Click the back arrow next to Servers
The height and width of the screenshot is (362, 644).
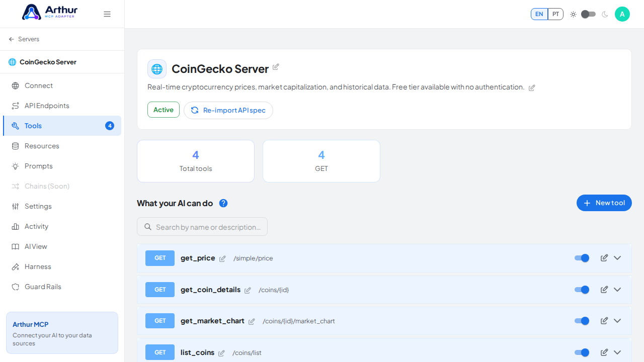[x=12, y=39]
